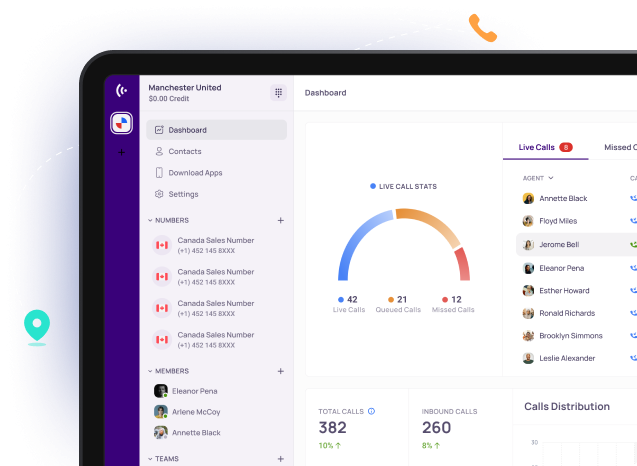Switch to the Live Calls tab
637x466 pixels.
point(545,147)
